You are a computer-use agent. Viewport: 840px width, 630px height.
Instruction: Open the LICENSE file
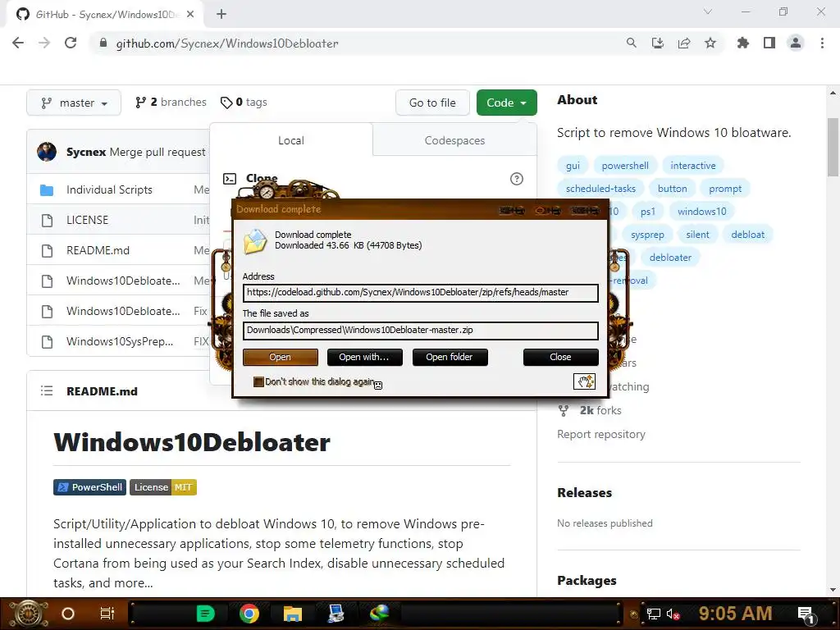click(x=87, y=220)
